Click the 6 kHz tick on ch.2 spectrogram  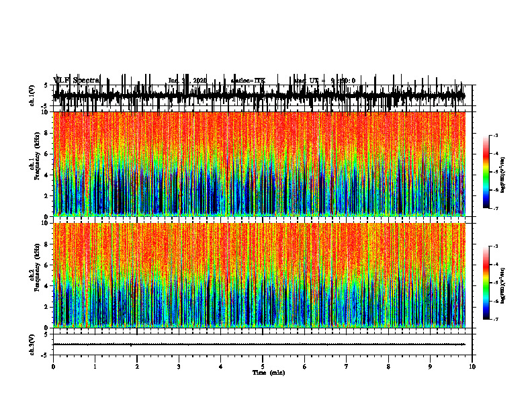coord(46,265)
